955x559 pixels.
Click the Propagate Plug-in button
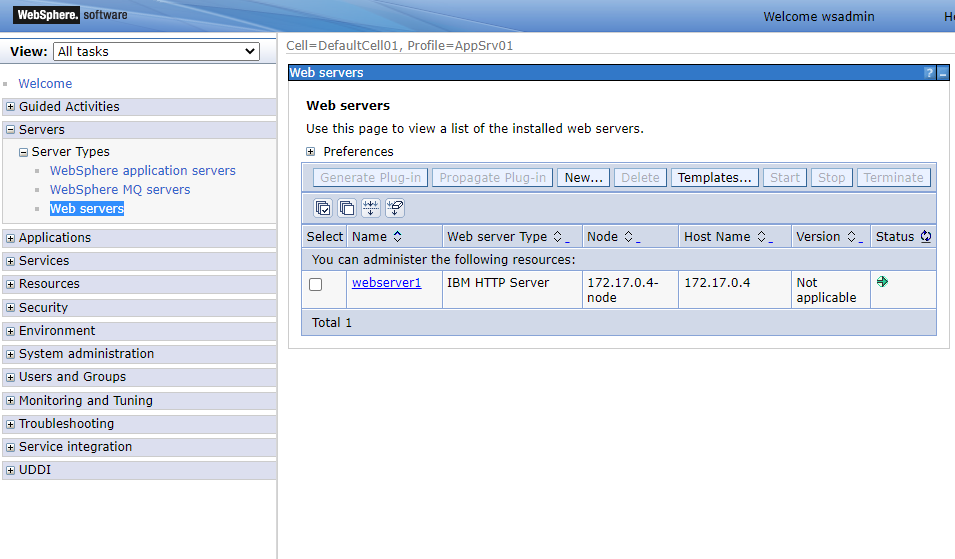click(493, 178)
